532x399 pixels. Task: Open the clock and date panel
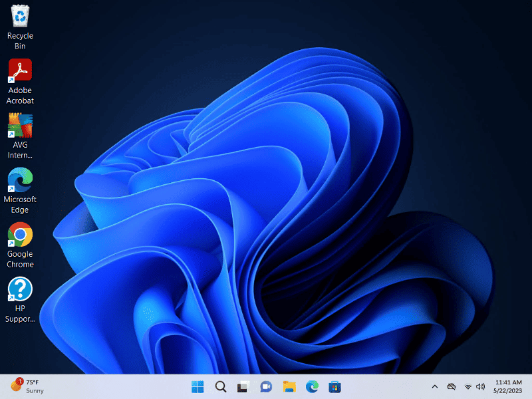[x=509, y=386]
